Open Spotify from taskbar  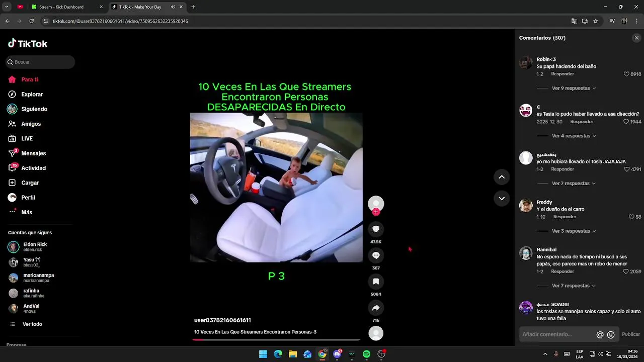click(367, 354)
